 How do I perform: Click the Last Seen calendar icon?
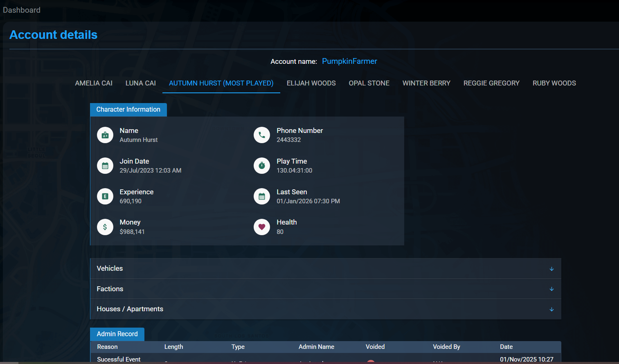(262, 196)
